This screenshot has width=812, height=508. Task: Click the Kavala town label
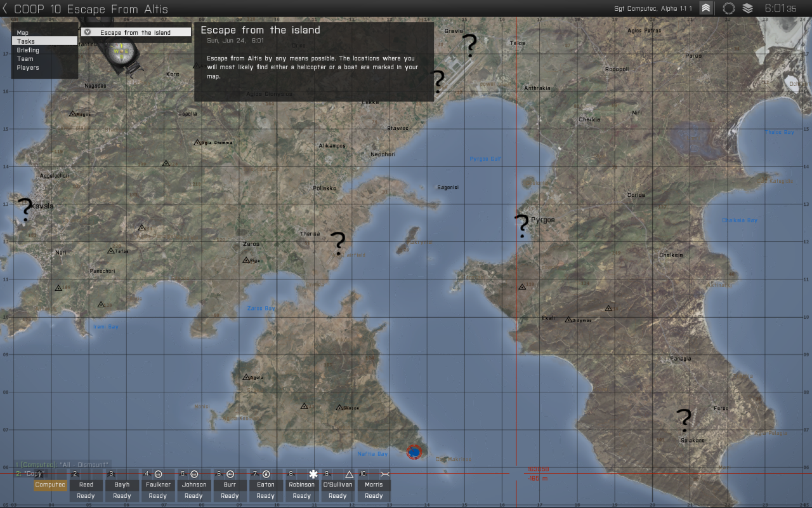[x=42, y=206]
